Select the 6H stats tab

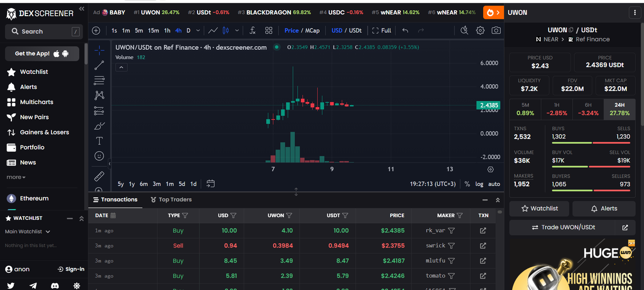588,109
